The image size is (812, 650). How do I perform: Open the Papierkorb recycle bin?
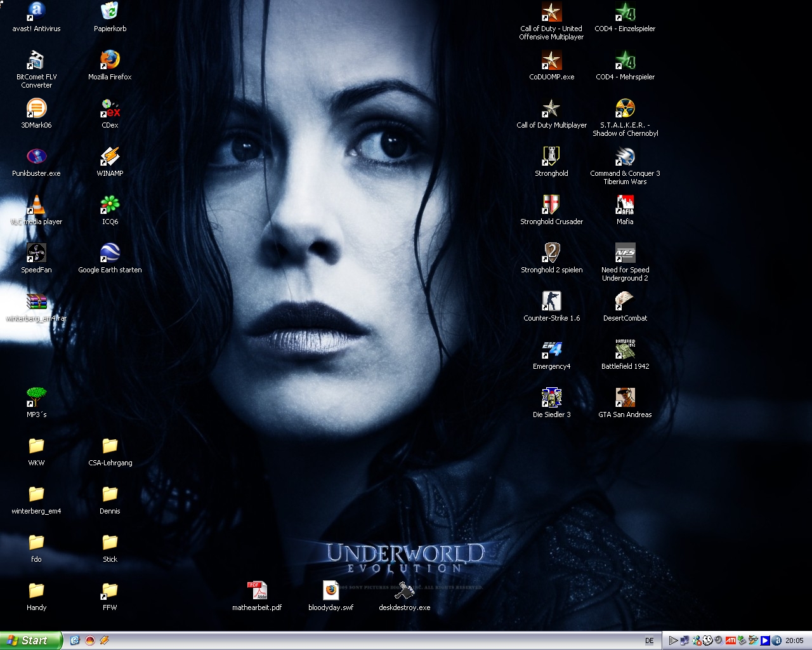[x=110, y=12]
